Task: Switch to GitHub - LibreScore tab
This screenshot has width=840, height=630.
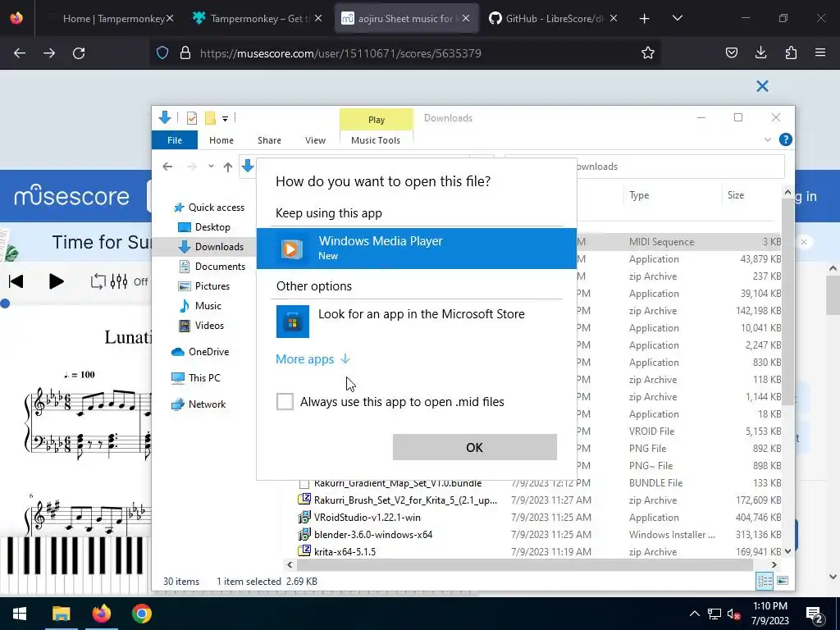Action: [x=553, y=19]
